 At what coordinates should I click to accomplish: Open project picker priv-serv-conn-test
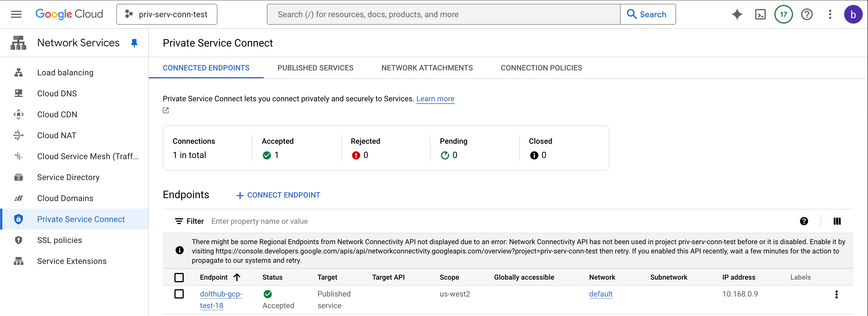pyautogui.click(x=167, y=14)
